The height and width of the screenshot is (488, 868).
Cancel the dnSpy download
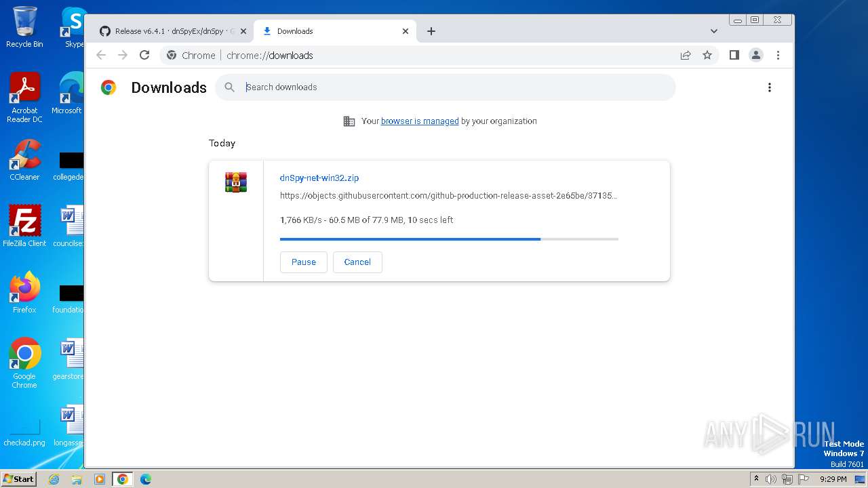[357, 262]
